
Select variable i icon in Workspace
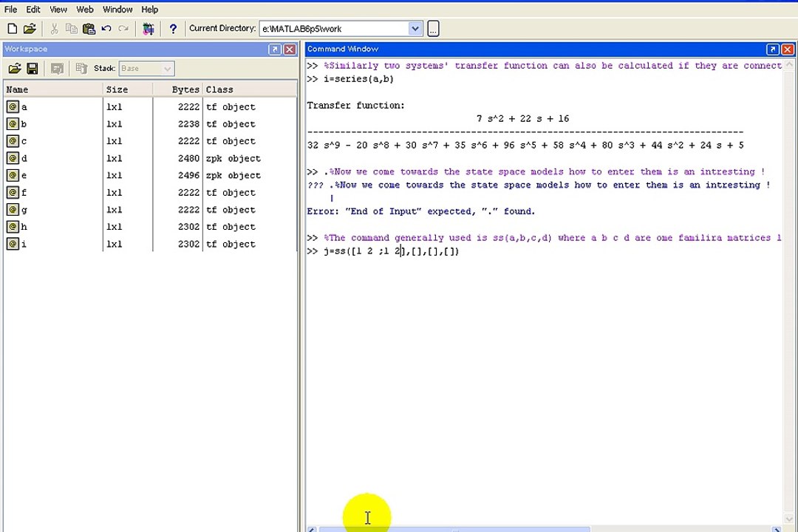point(13,244)
